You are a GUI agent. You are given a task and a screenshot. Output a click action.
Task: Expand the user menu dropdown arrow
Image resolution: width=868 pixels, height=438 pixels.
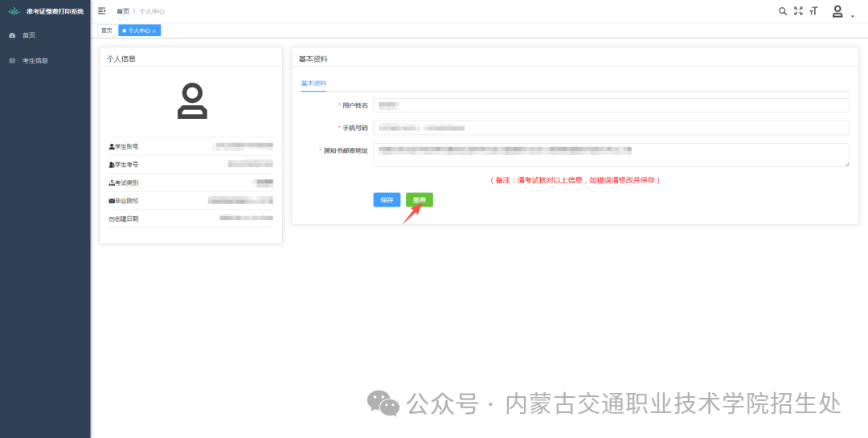852,15
